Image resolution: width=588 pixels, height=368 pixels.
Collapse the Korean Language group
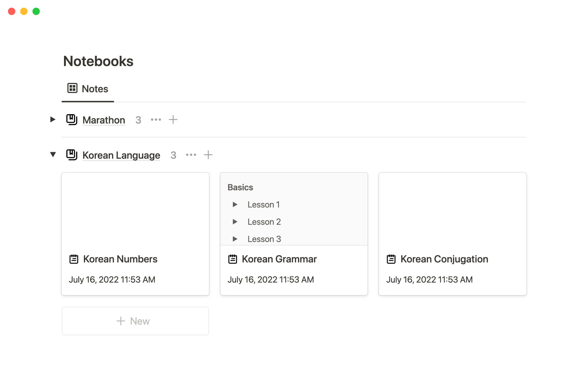53,155
